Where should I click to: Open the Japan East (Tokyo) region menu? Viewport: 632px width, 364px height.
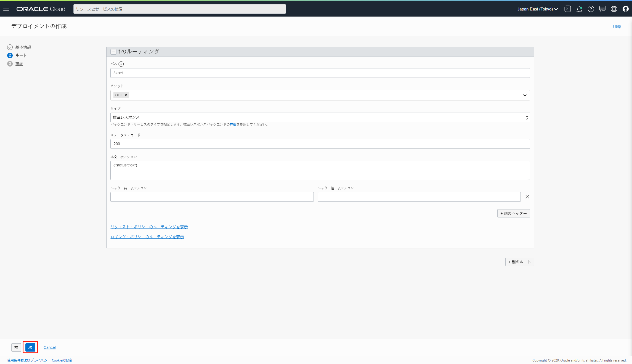coord(537,9)
